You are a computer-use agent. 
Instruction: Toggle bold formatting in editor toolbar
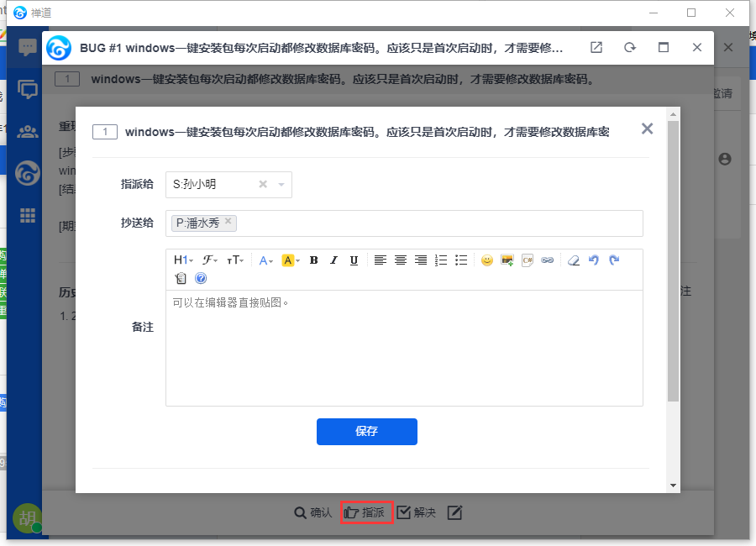(x=314, y=260)
